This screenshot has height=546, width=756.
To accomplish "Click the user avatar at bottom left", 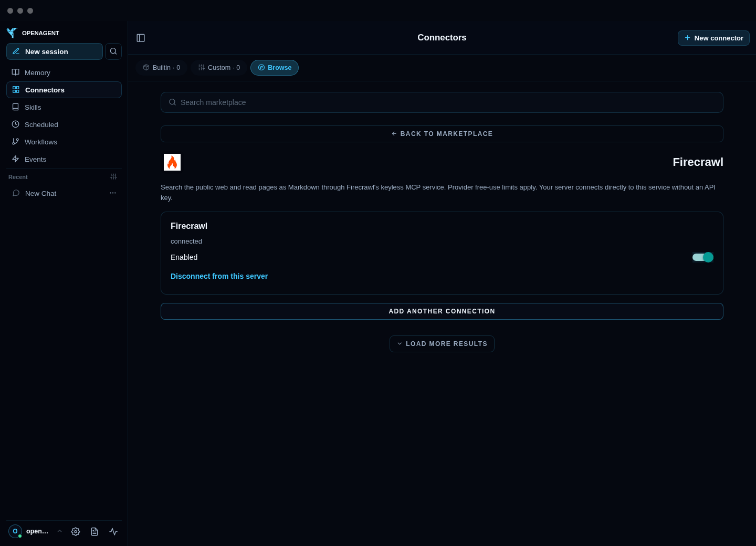I will point(15,531).
